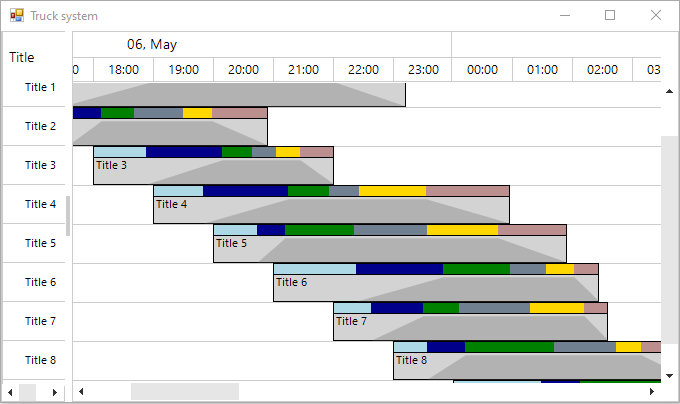Click the 23:00 time header
Image resolution: width=680 pixels, height=404 pixels.
pyautogui.click(x=423, y=70)
